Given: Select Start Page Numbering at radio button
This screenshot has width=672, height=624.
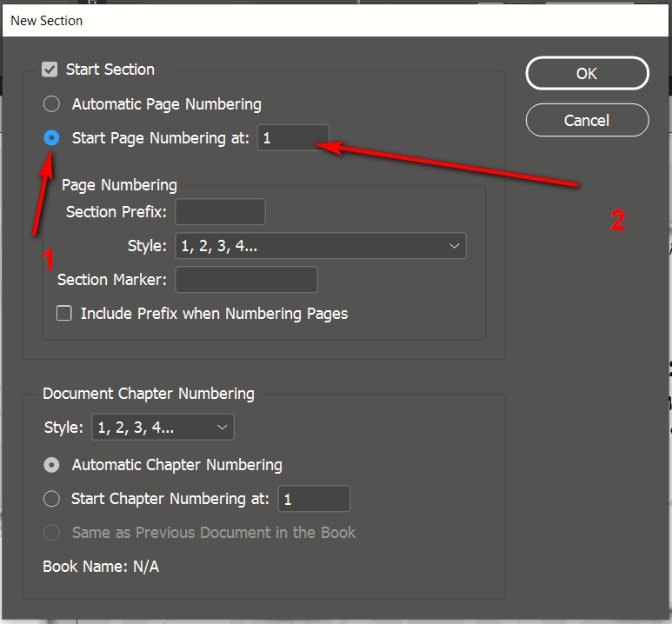Looking at the screenshot, I should (x=51, y=138).
